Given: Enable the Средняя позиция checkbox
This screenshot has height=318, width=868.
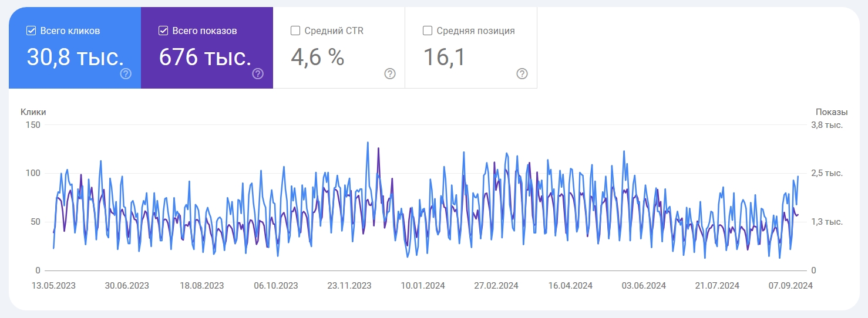Looking at the screenshot, I should [x=428, y=31].
